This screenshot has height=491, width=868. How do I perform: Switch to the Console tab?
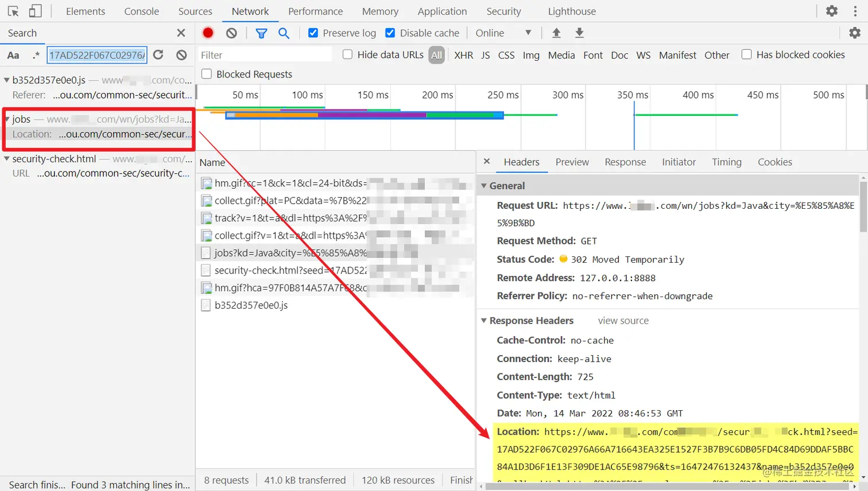[x=142, y=11]
